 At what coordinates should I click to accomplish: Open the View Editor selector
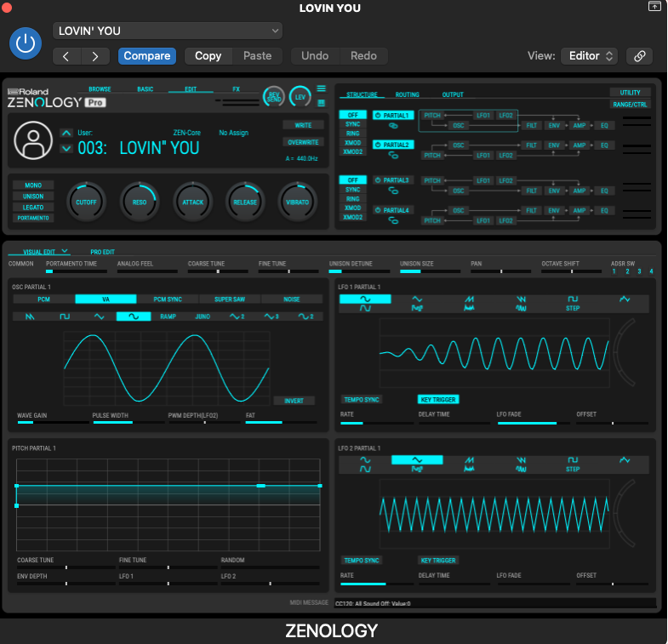coord(590,56)
